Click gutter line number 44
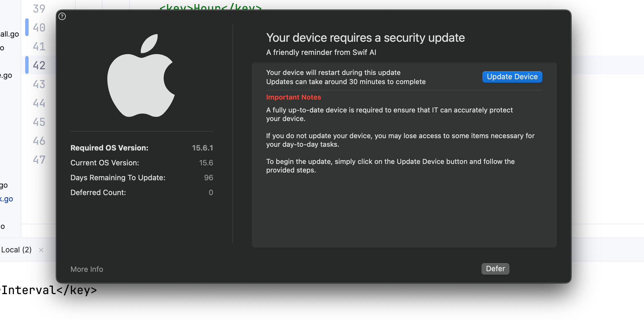 pyautogui.click(x=39, y=103)
